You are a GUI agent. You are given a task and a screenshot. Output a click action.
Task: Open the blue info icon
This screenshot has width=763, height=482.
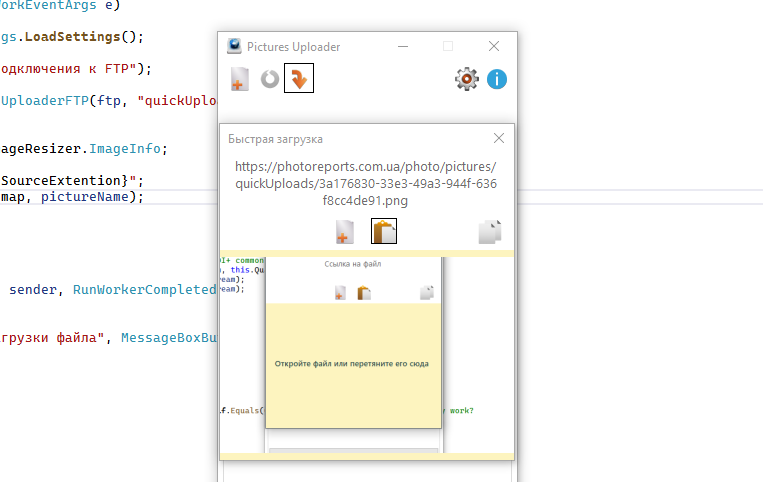[x=497, y=78]
